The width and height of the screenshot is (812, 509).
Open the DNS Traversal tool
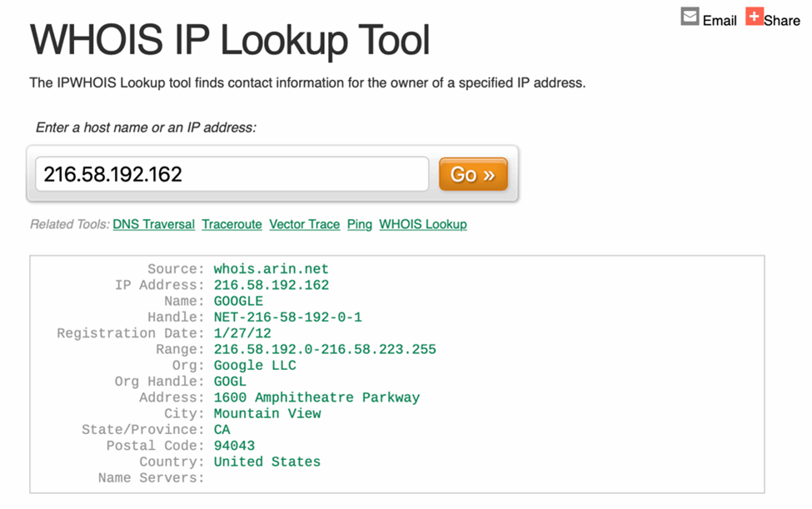153,224
